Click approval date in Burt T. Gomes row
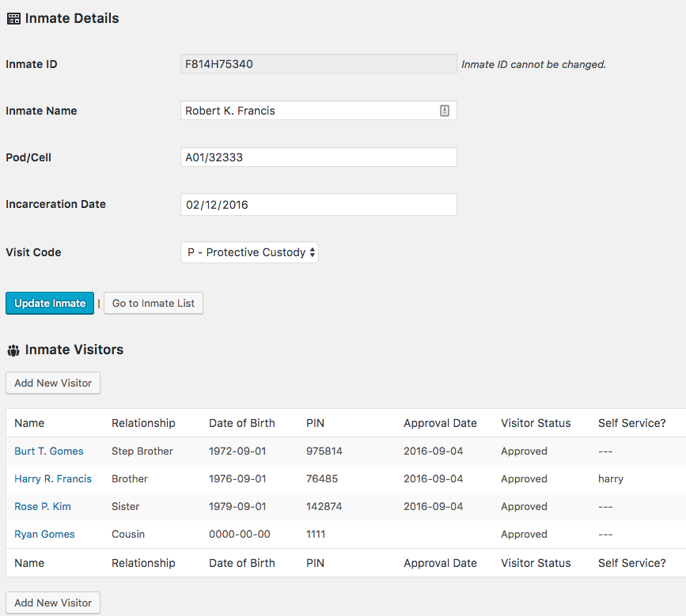Image resolution: width=686 pixels, height=616 pixels. pos(433,452)
